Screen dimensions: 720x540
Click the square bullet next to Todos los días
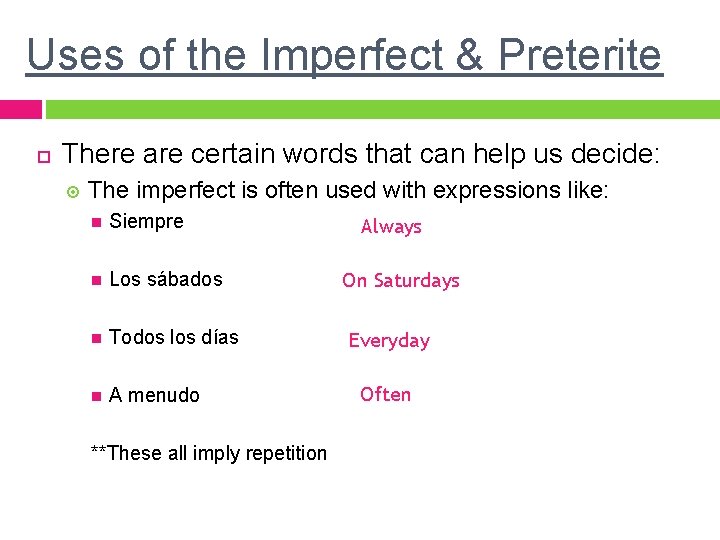(96, 338)
